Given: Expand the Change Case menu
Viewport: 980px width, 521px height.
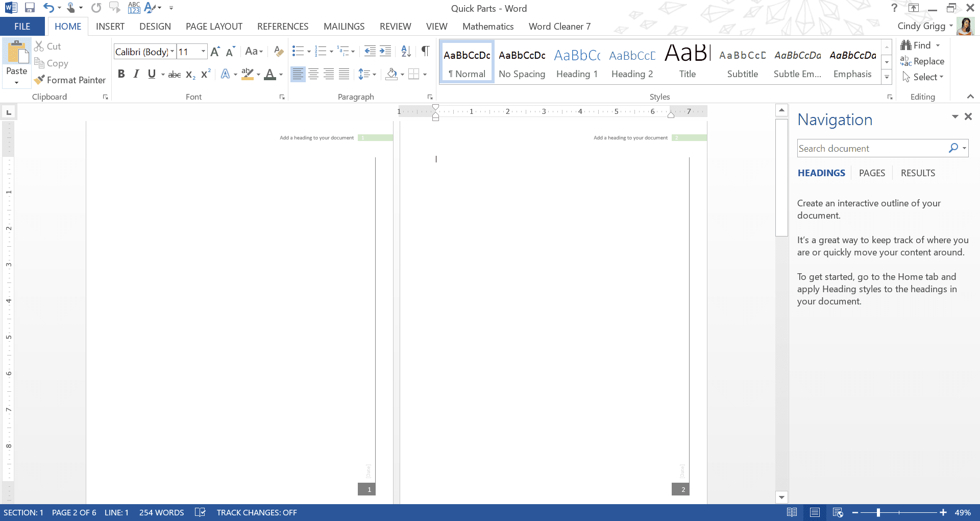Looking at the screenshot, I should click(254, 51).
